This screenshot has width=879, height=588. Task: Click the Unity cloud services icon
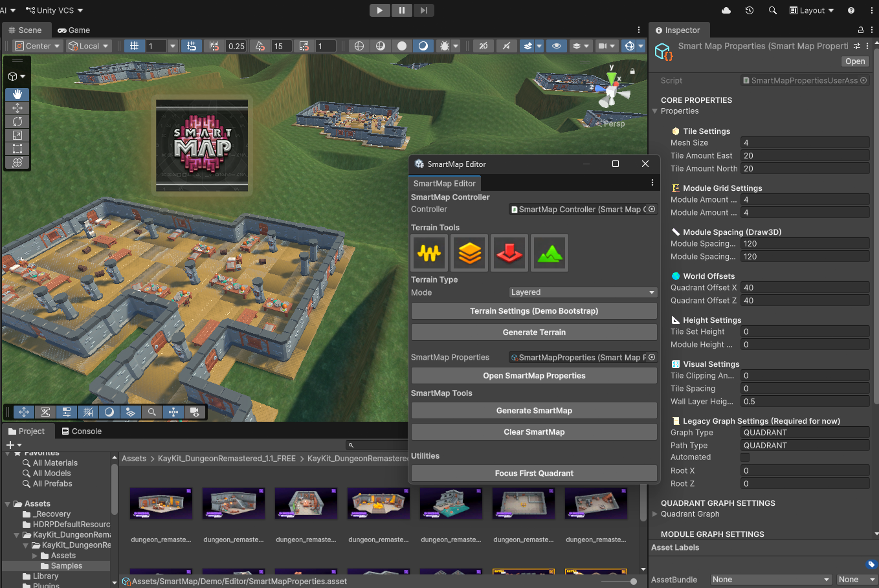point(726,10)
